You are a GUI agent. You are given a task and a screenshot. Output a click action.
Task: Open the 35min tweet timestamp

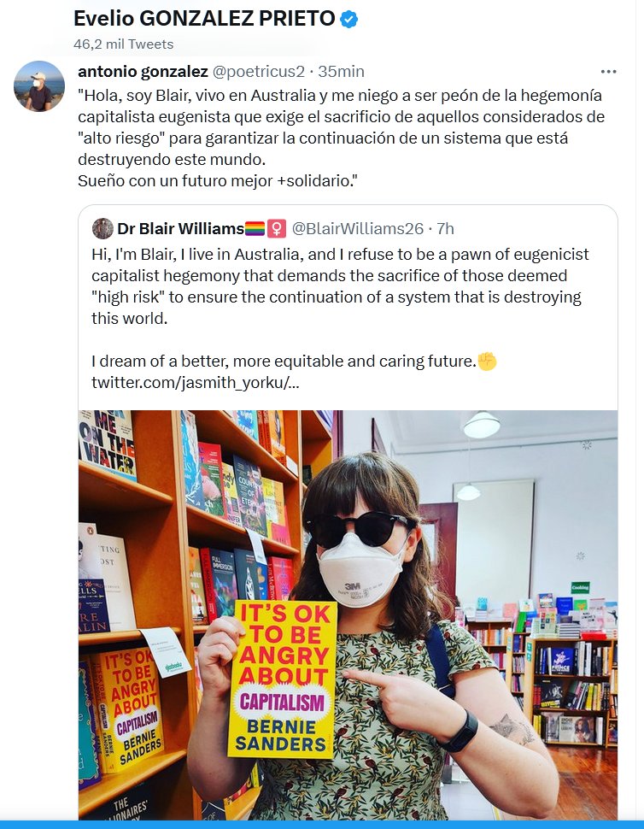pyautogui.click(x=342, y=72)
